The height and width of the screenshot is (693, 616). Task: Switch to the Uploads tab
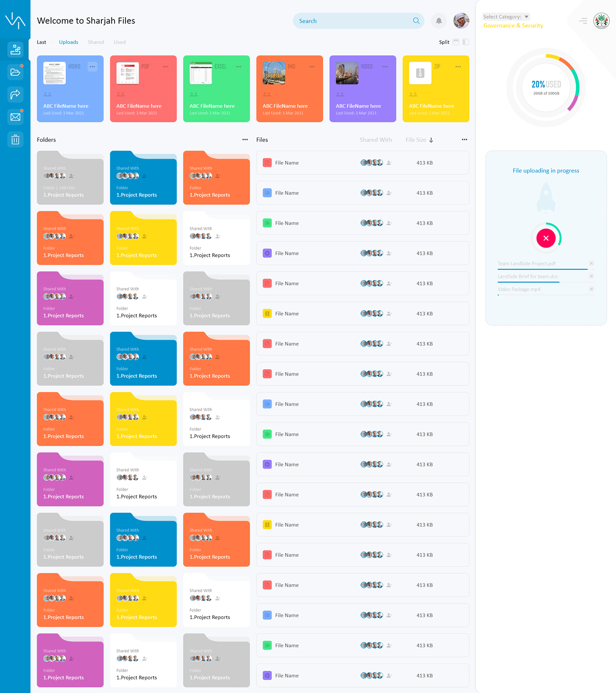(x=69, y=42)
